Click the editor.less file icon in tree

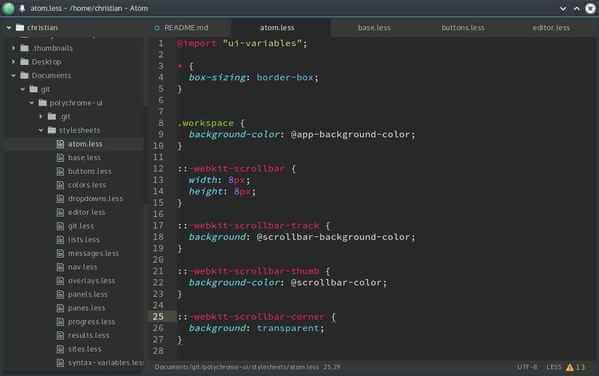[60, 212]
